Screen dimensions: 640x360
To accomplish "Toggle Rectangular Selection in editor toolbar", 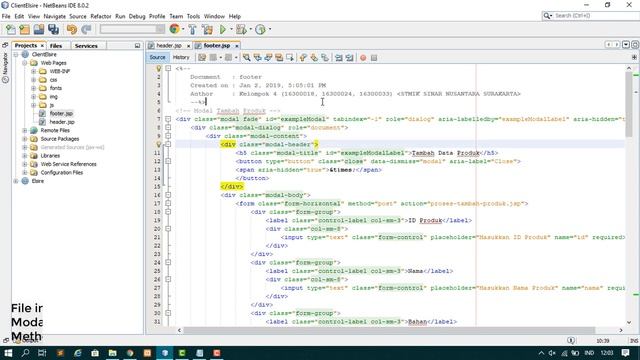I will tap(290, 58).
